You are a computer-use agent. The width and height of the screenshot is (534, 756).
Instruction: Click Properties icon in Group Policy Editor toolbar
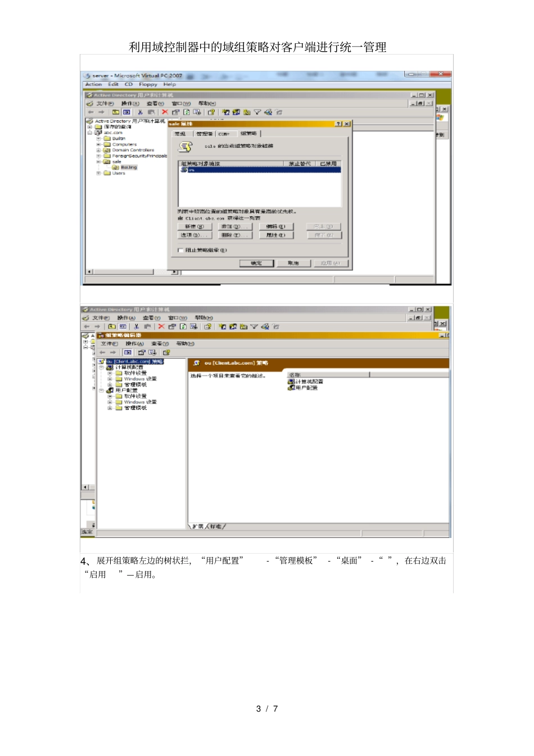tap(142, 352)
